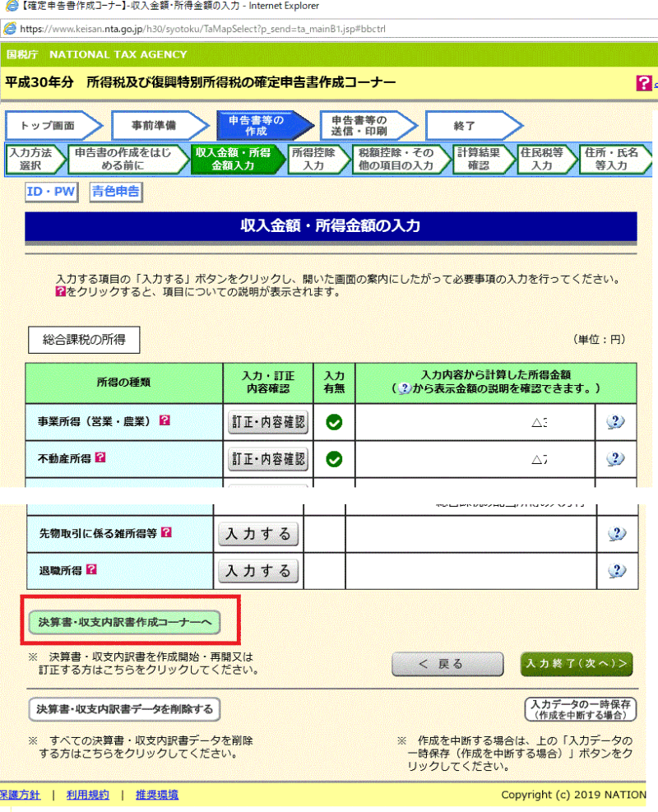Click blue question bubble in 退職所得 row

(615, 570)
